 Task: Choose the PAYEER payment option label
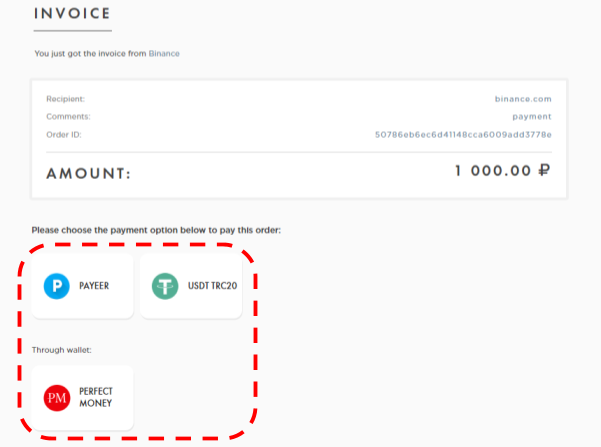pyautogui.click(x=94, y=286)
